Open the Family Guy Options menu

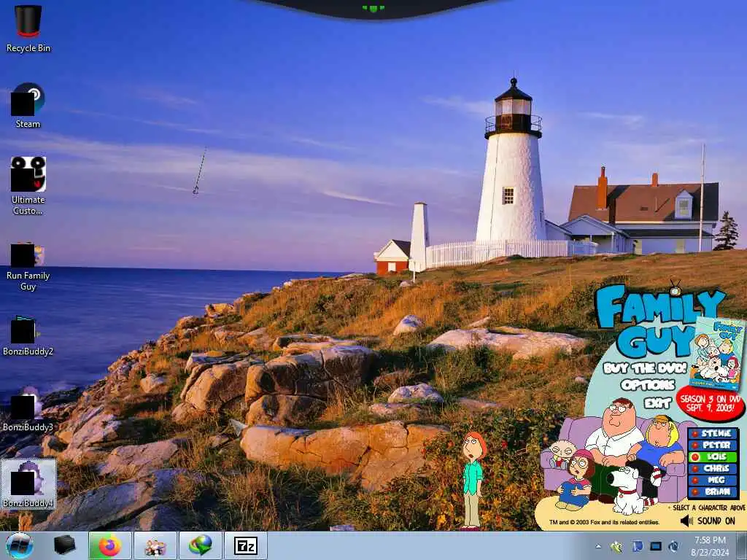pos(648,385)
